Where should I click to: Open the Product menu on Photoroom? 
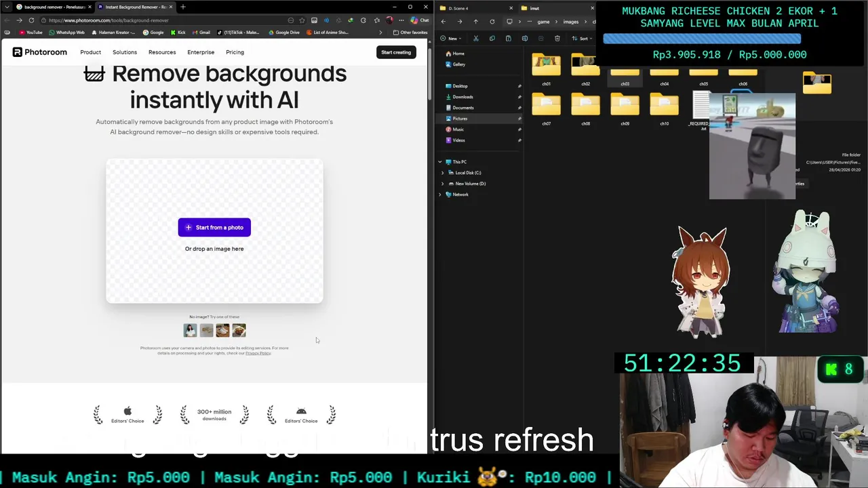[90, 52]
